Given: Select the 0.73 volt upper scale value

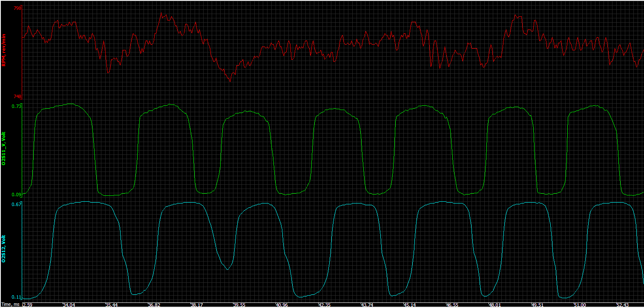Looking at the screenshot, I should (x=16, y=106).
